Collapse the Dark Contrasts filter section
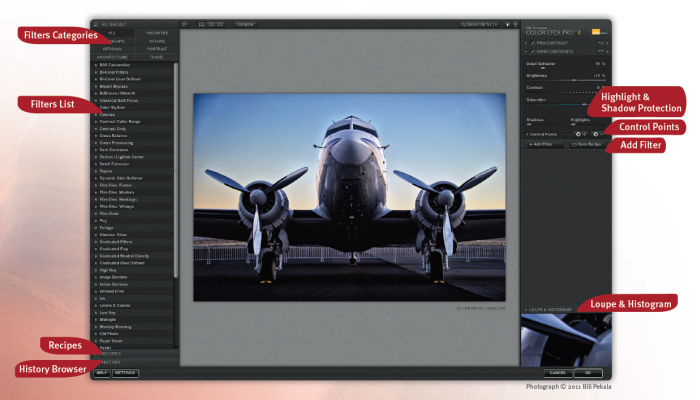 [526, 52]
